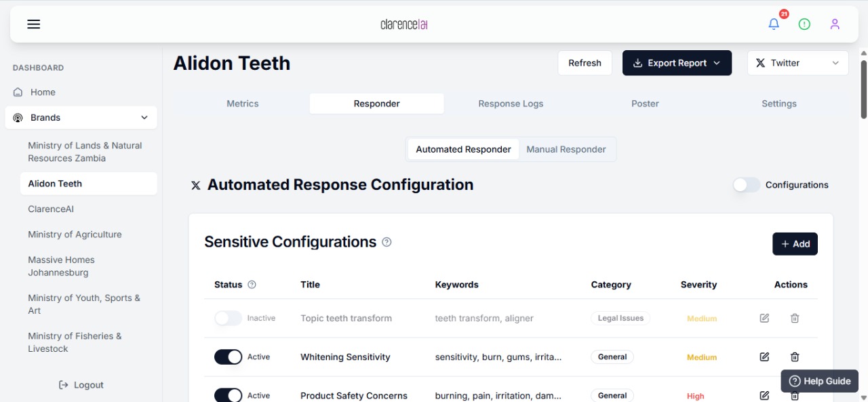Disable the Whitening Sensitivity toggle
The height and width of the screenshot is (402, 868).
click(228, 357)
